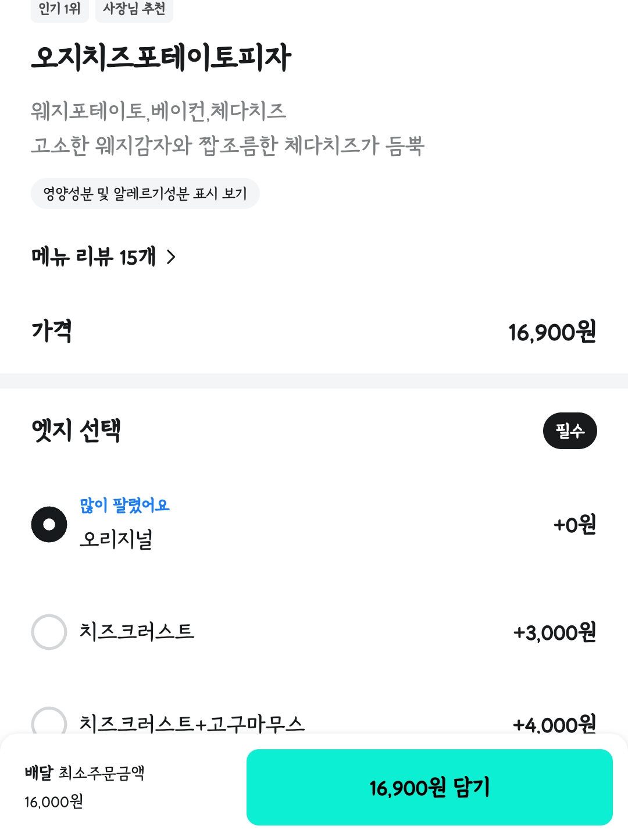Screen dimensions: 628x840
Task: Tap the 가격 label
Action: coord(52,331)
